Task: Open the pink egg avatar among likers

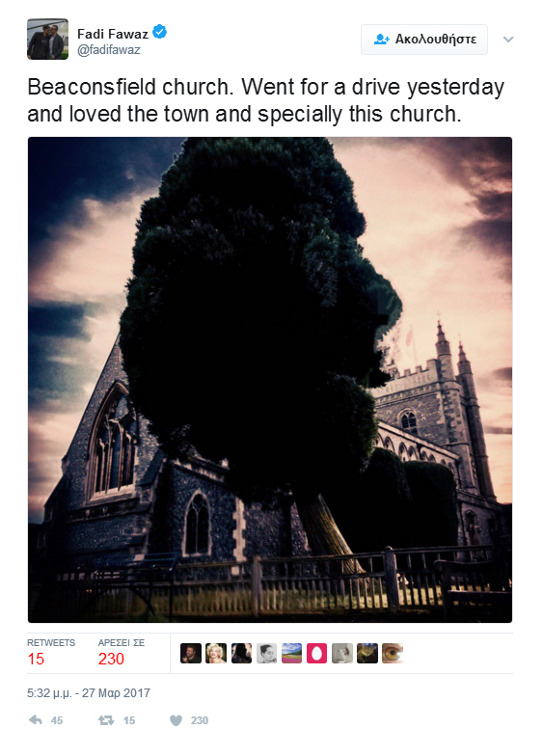Action: (316, 654)
